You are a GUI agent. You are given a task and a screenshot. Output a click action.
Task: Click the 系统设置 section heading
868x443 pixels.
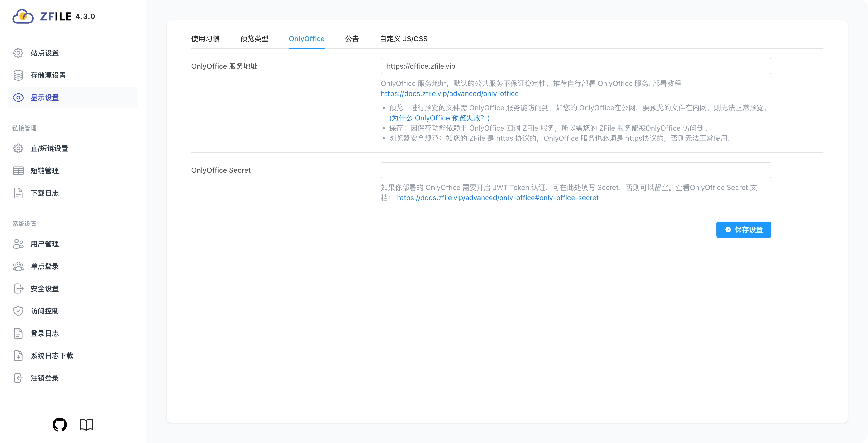(x=24, y=224)
